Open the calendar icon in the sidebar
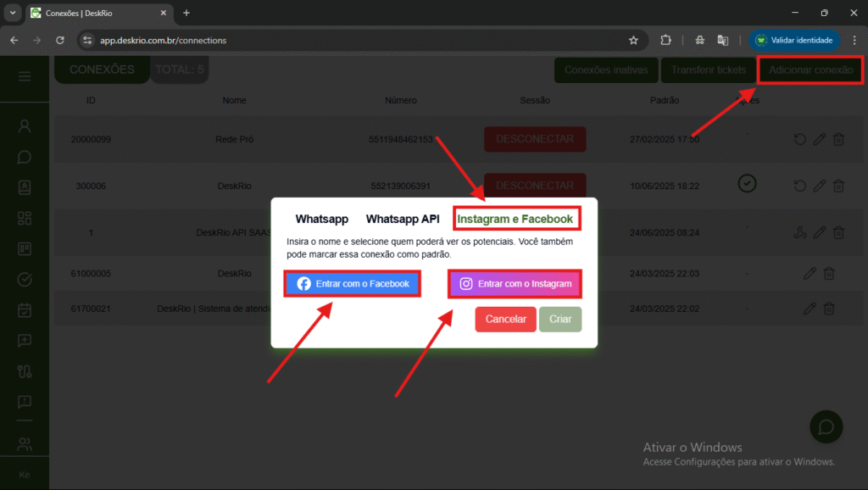Image resolution: width=868 pixels, height=490 pixels. (25, 310)
